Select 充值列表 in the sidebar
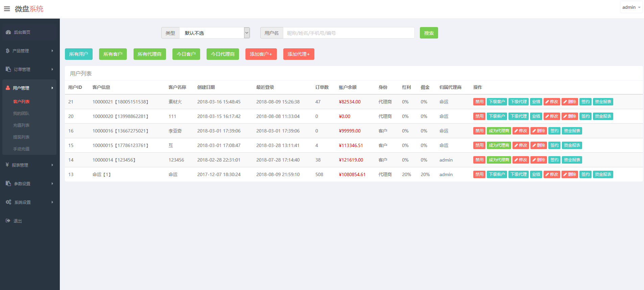The width and height of the screenshot is (644, 290). pyautogui.click(x=21, y=125)
